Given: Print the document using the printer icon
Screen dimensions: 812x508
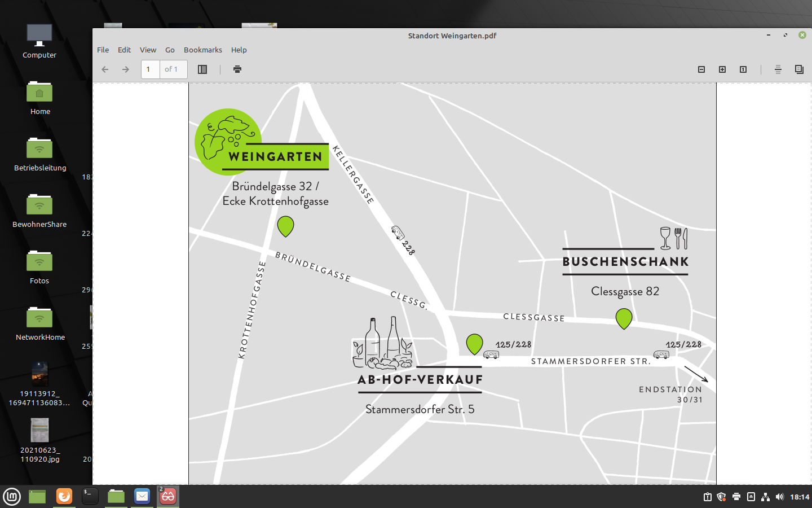Looking at the screenshot, I should pos(237,69).
